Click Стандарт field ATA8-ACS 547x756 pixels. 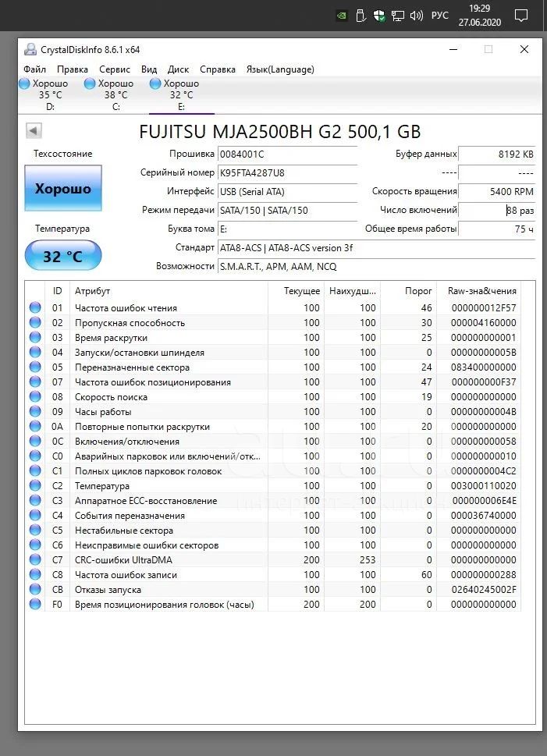pos(376,248)
